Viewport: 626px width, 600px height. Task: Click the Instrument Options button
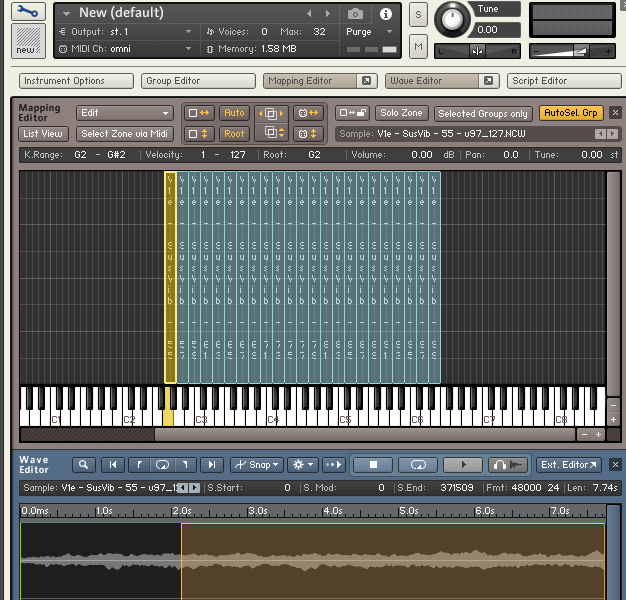click(76, 81)
